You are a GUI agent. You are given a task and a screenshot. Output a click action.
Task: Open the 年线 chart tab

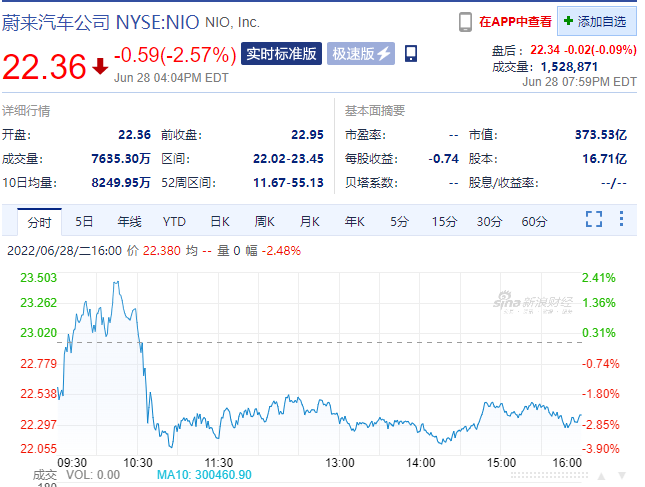click(x=129, y=222)
